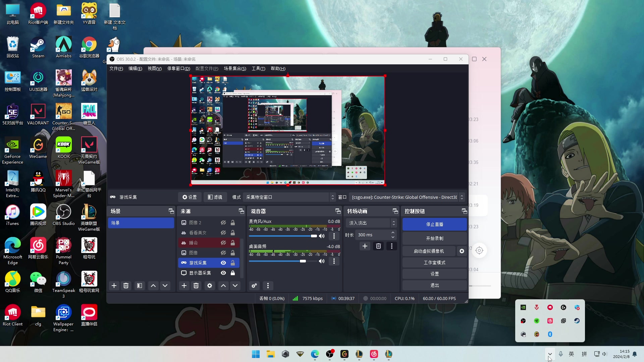This screenshot has height=362, width=644.
Task: Open the Windows Start menu
Action: pos(256,354)
